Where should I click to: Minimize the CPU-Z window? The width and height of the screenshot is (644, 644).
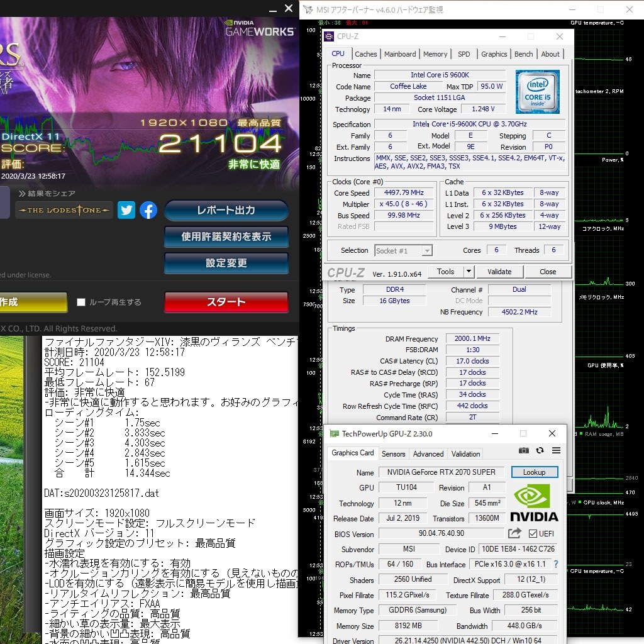502,36
